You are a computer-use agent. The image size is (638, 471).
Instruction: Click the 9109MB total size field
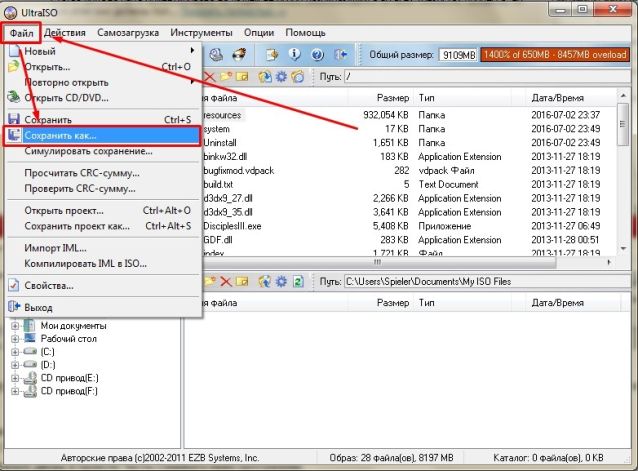[458, 55]
